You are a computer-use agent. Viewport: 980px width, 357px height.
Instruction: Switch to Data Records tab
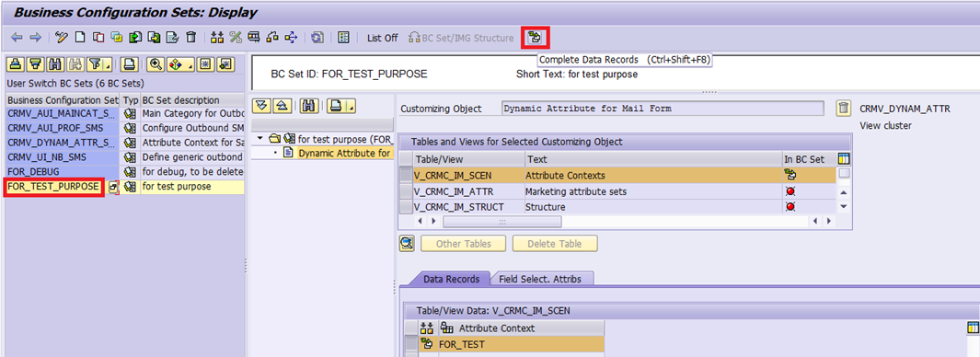(x=451, y=280)
